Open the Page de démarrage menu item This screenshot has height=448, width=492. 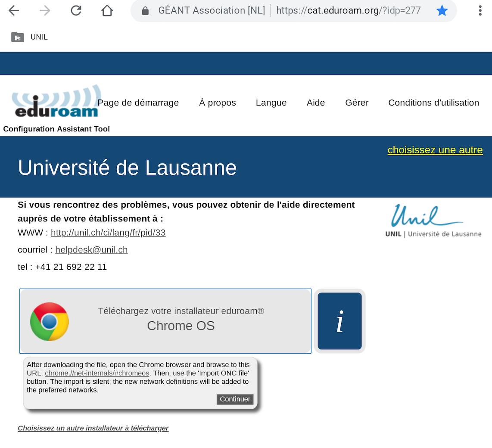[x=138, y=103]
